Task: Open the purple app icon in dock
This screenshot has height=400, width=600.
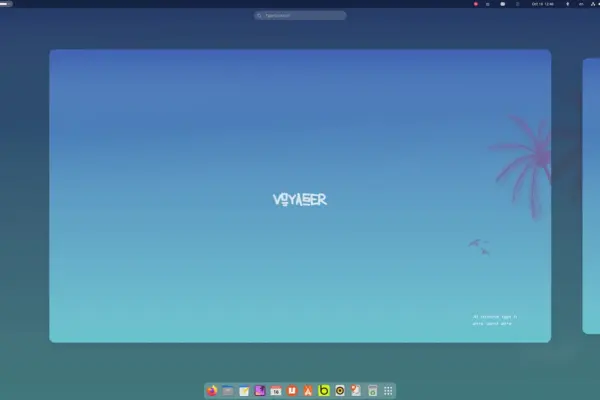Action: (260, 390)
